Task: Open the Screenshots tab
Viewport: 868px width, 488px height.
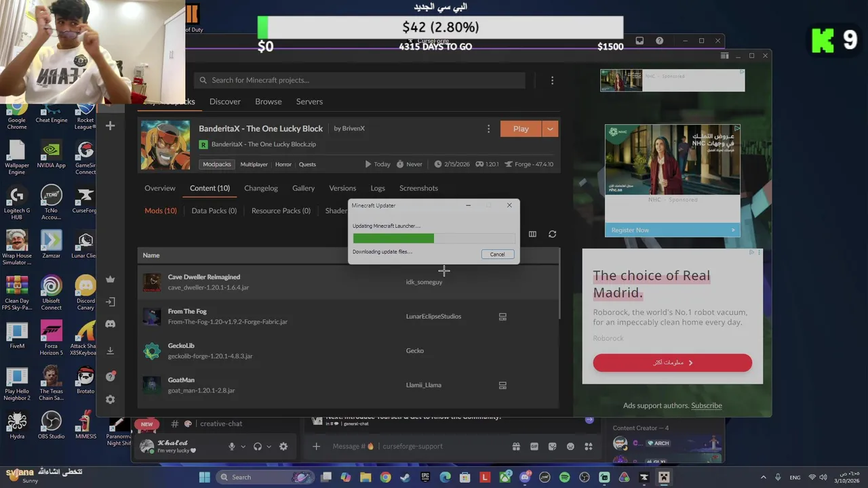Action: click(x=418, y=188)
